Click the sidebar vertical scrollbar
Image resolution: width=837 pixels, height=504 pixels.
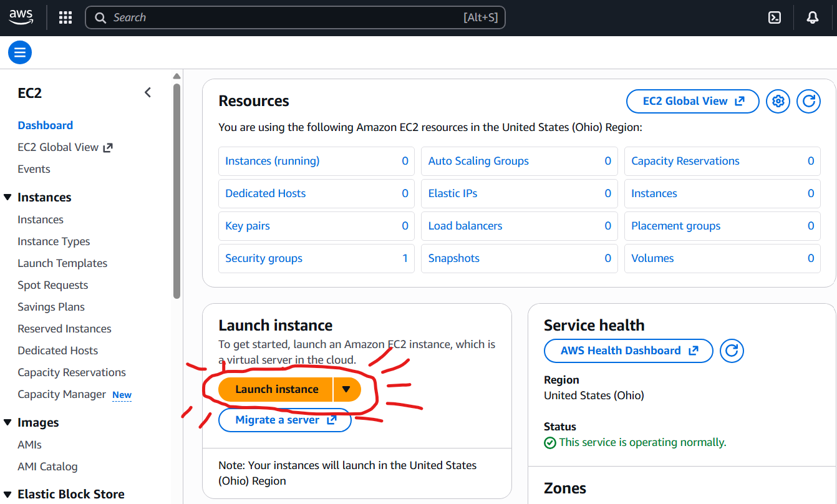tap(177, 187)
